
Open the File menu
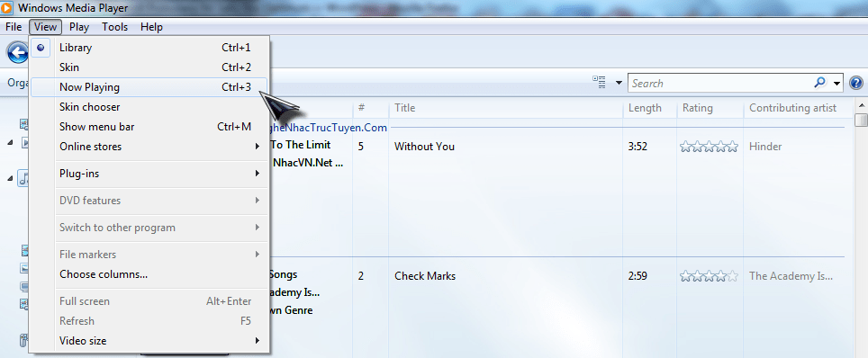[14, 27]
